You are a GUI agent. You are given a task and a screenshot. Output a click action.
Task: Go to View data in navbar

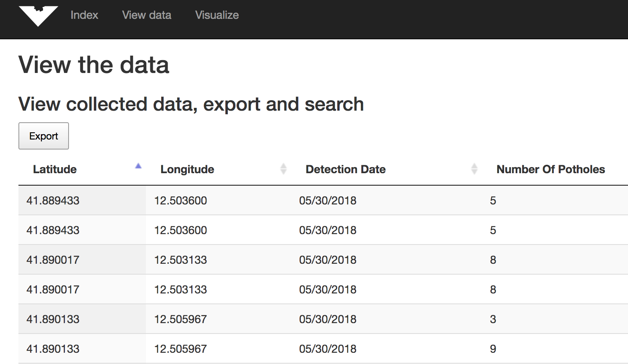146,15
